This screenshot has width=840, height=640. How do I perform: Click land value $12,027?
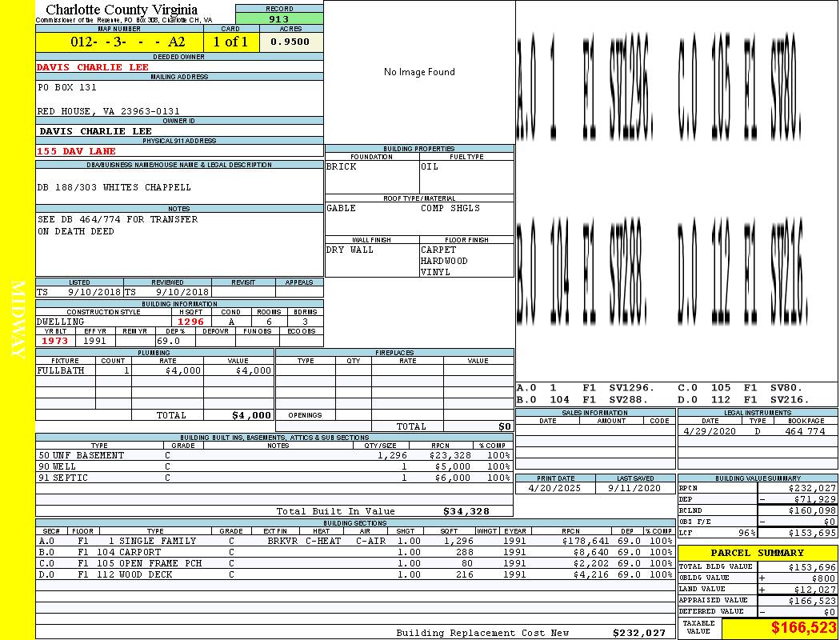pos(815,590)
